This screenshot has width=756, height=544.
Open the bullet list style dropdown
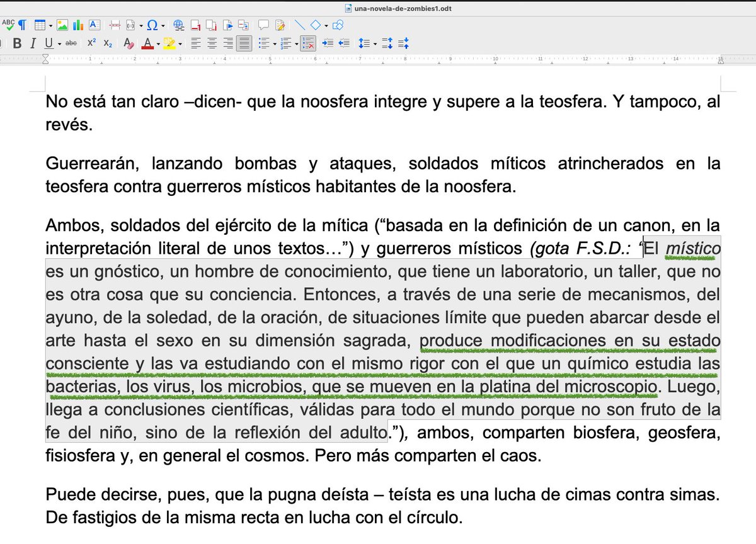tap(275, 43)
